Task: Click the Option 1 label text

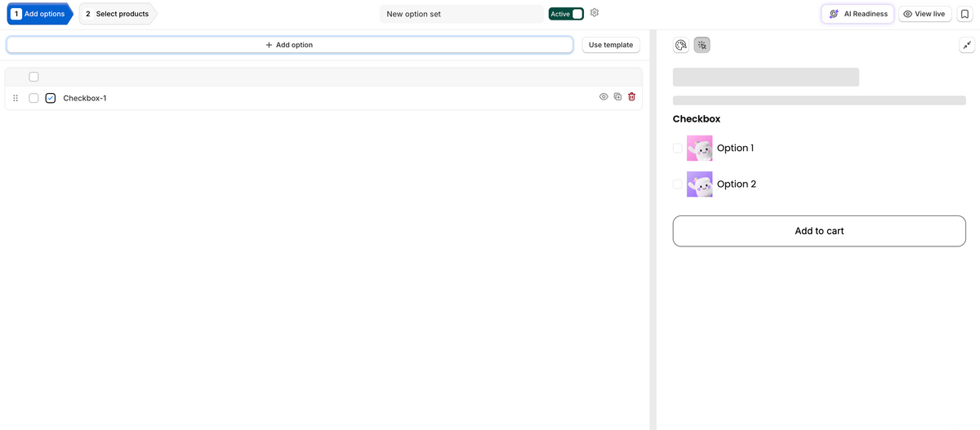Action: [x=736, y=149]
